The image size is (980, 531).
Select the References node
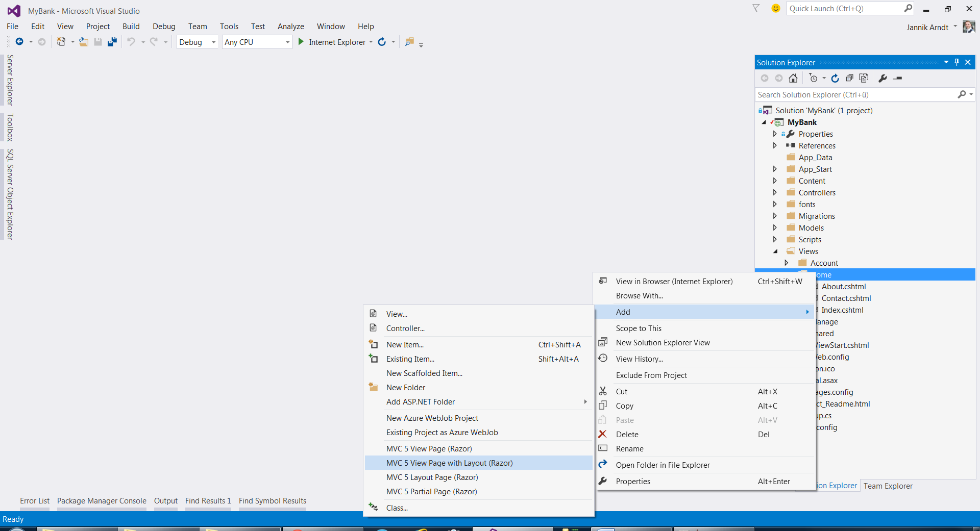point(817,145)
